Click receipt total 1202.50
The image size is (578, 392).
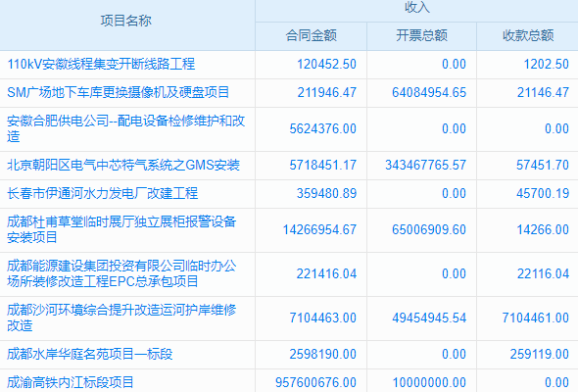(547, 64)
